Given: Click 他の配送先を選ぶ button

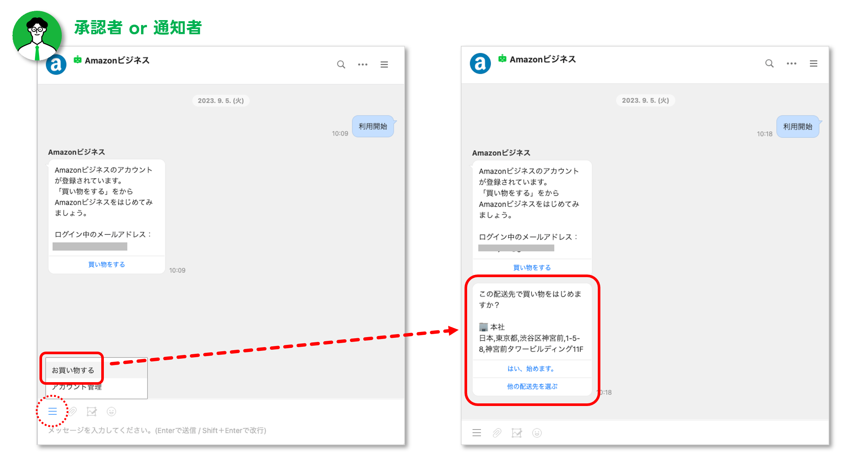Looking at the screenshot, I should (x=532, y=387).
